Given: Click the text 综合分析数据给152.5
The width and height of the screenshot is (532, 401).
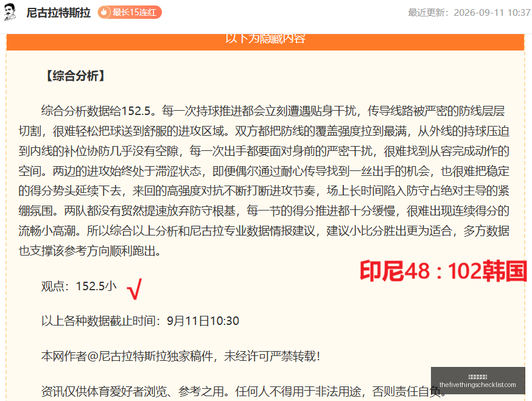Looking at the screenshot, I should [96, 111].
